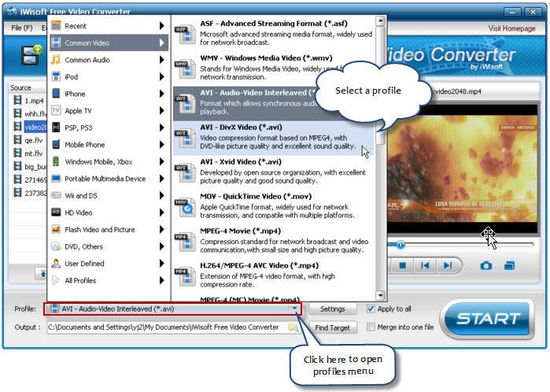Expand the Common Audio submenu arrow
The height and width of the screenshot is (392, 550).
click(162, 60)
